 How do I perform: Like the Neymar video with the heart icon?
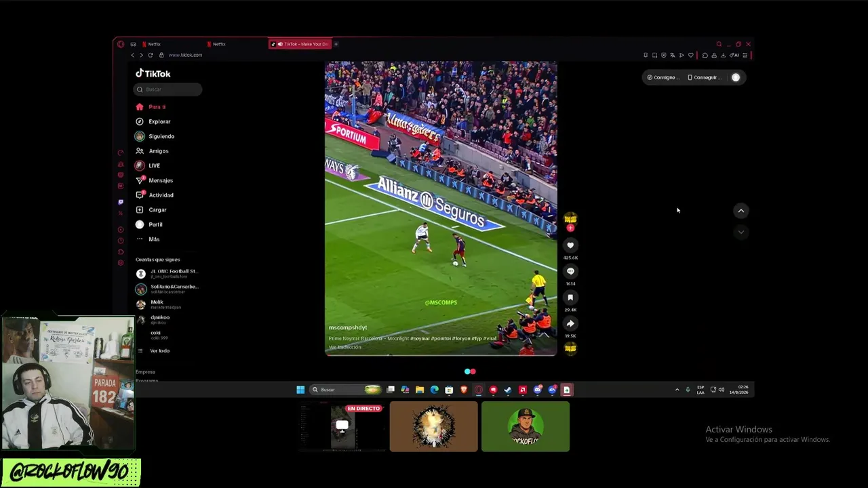[x=570, y=245]
